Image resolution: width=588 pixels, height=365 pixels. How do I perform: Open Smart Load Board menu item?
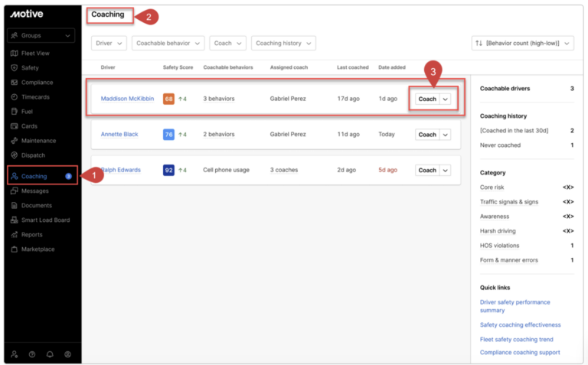tap(45, 220)
